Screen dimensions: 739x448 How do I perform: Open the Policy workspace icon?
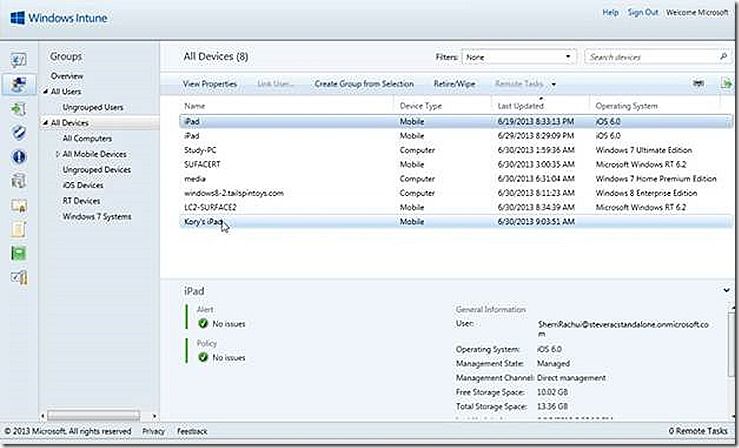click(19, 229)
